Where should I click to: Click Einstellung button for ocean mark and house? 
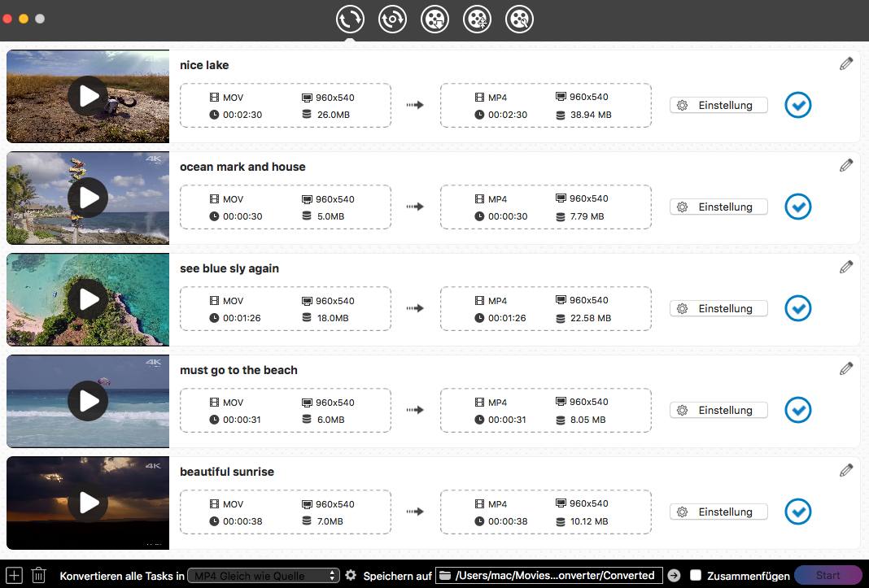pos(718,207)
